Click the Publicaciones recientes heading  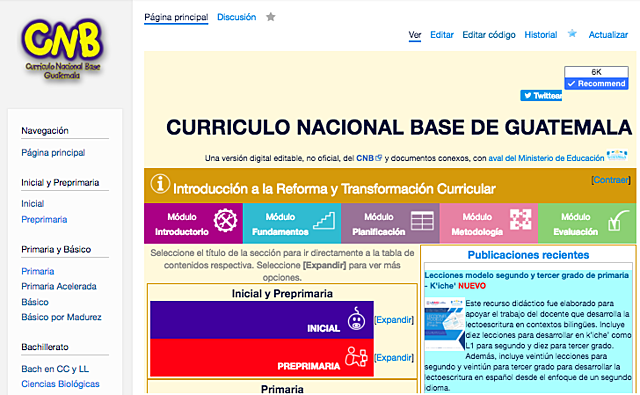[528, 255]
